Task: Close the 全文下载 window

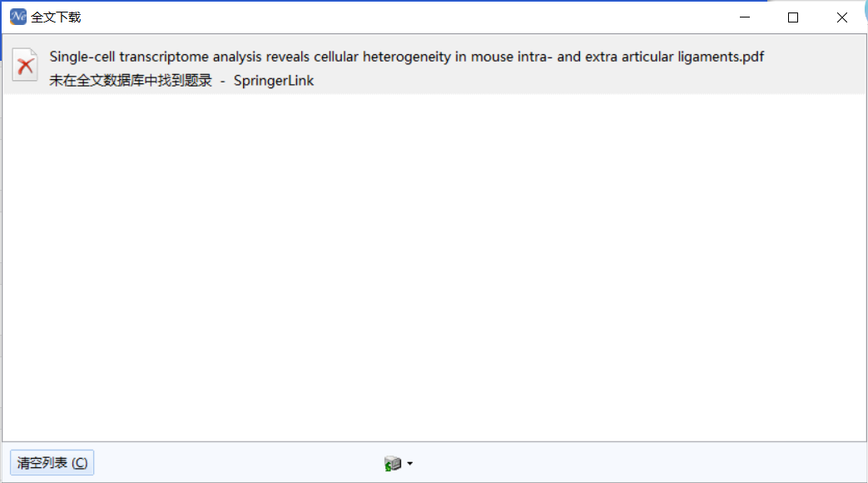Action: [841, 17]
